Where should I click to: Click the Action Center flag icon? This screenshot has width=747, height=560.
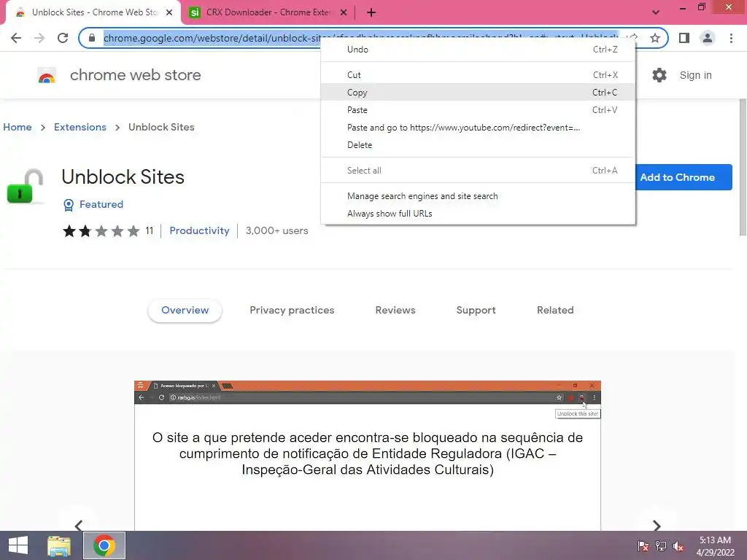643,546
